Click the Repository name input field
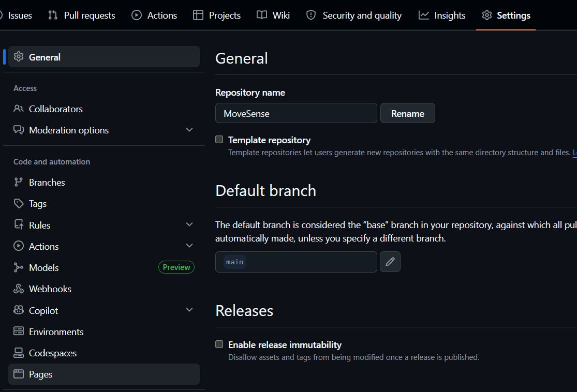Image resolution: width=577 pixels, height=392 pixels. tap(296, 113)
